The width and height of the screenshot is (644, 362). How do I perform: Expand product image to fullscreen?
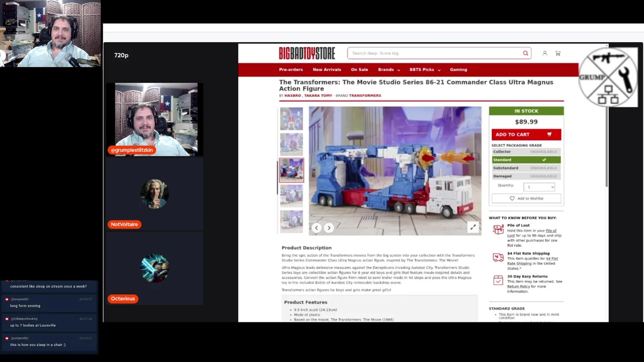(x=473, y=227)
